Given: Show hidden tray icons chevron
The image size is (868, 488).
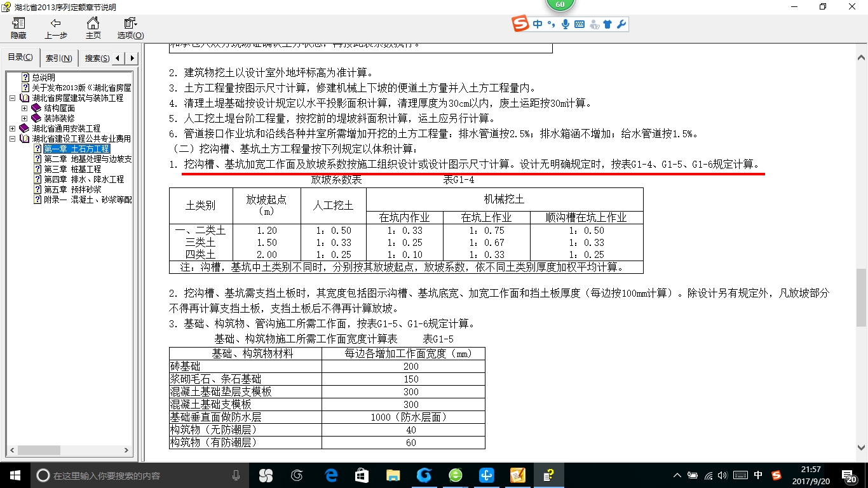Looking at the screenshot, I should pos(677,475).
